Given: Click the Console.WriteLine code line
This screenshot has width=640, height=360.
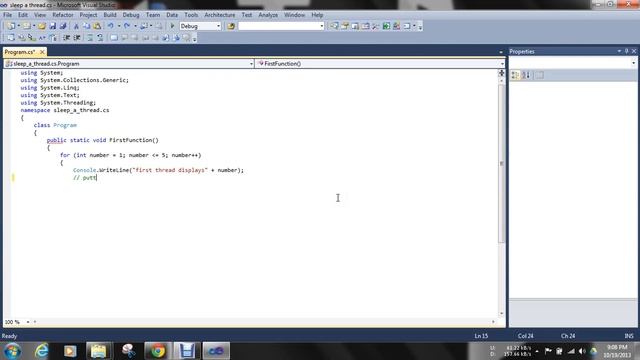Looking at the screenshot, I should (158, 170).
